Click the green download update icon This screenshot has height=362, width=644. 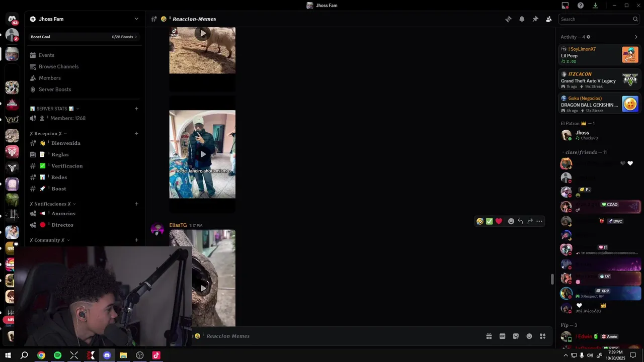tap(595, 6)
